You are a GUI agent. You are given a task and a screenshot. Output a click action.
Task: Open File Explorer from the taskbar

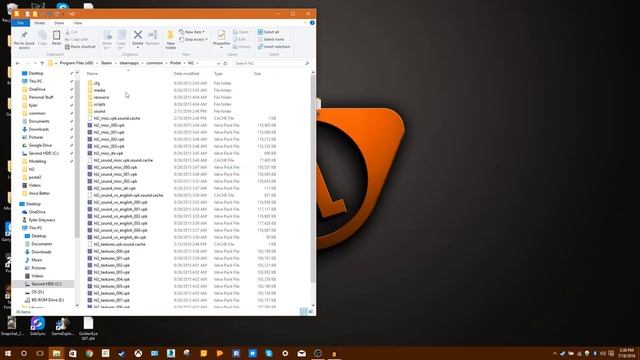pyautogui.click(x=56, y=353)
